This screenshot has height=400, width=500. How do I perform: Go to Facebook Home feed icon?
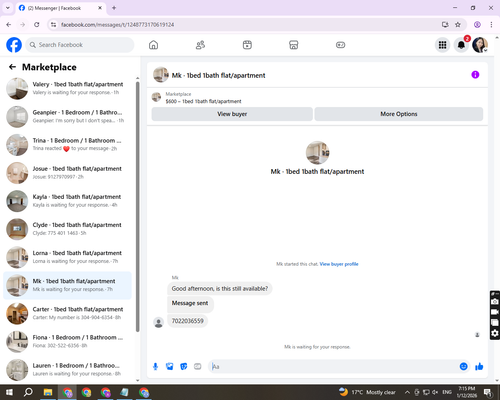[153, 45]
